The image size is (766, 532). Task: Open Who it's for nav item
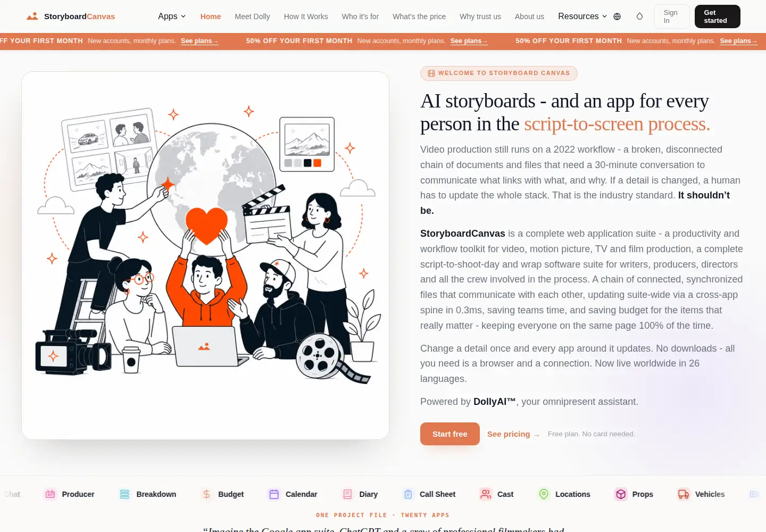click(360, 16)
